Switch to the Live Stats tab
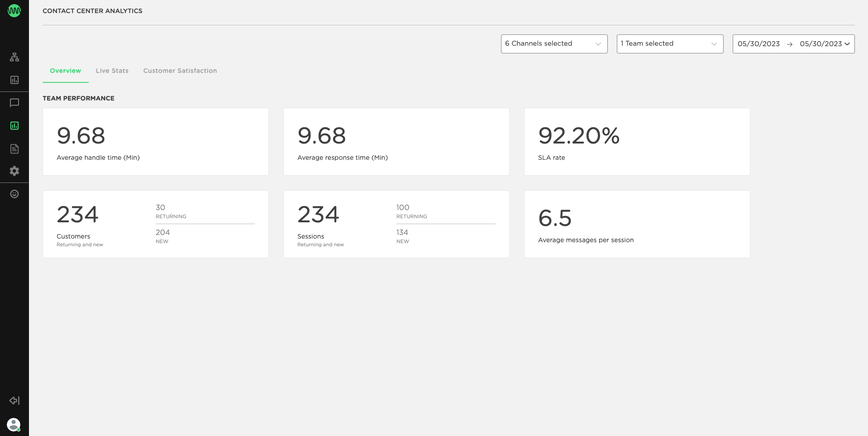The height and width of the screenshot is (436, 868). point(112,71)
